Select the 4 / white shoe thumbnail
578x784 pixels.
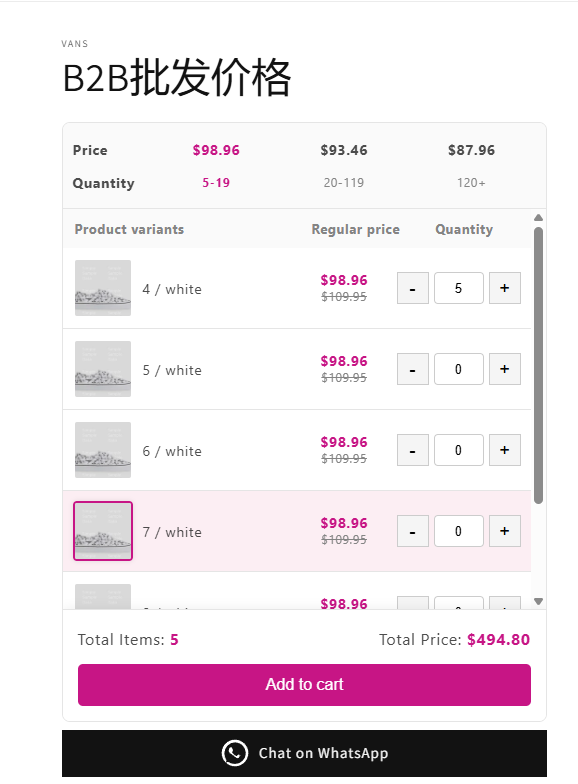[x=103, y=288]
